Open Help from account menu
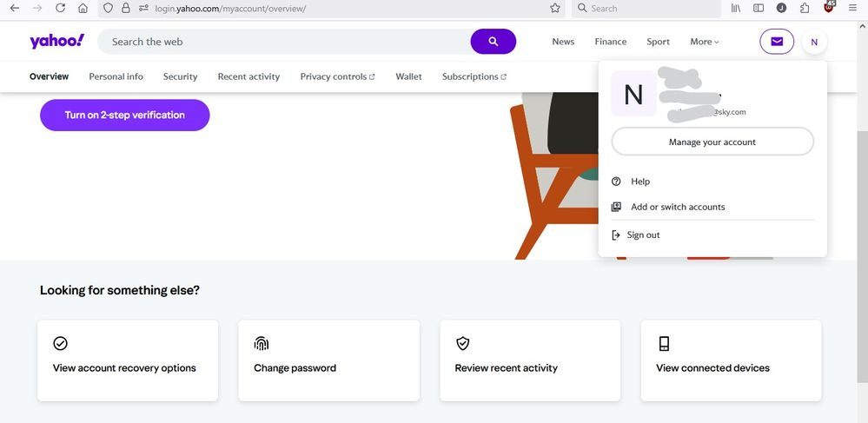Screen dimensions: 868x423 coord(640,182)
